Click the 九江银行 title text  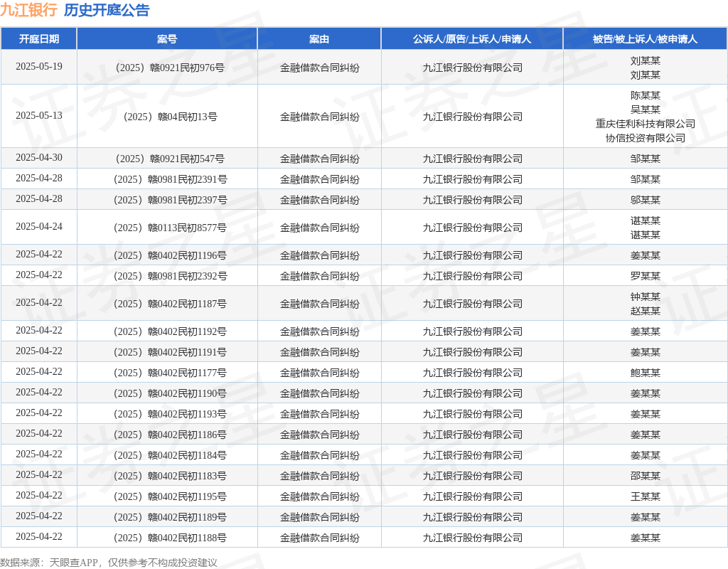(28, 10)
